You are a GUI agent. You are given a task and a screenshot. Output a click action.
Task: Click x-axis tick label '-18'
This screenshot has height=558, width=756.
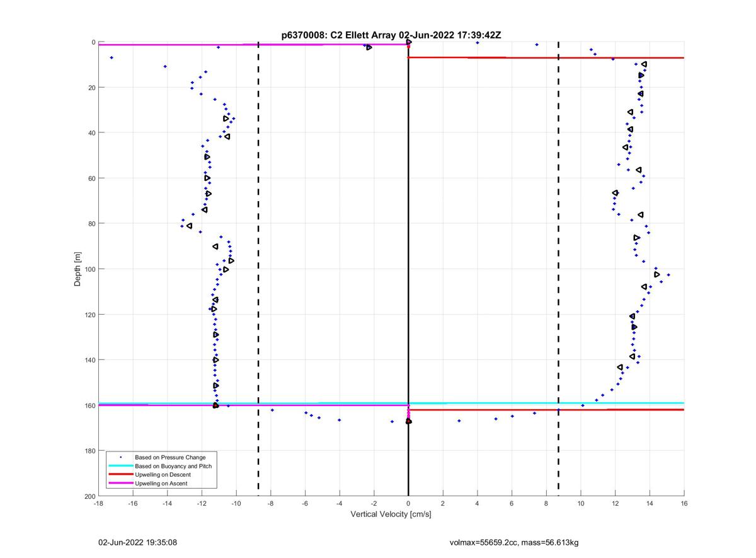coord(98,504)
